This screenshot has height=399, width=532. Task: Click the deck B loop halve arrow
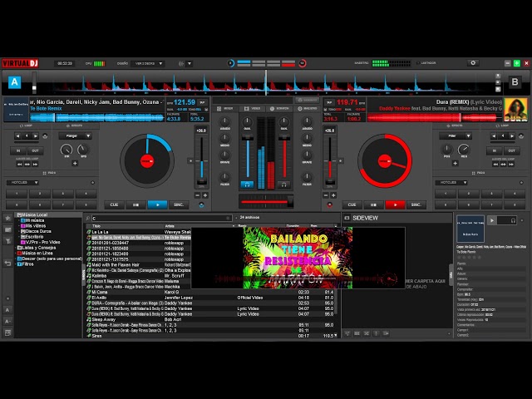[x=494, y=136]
